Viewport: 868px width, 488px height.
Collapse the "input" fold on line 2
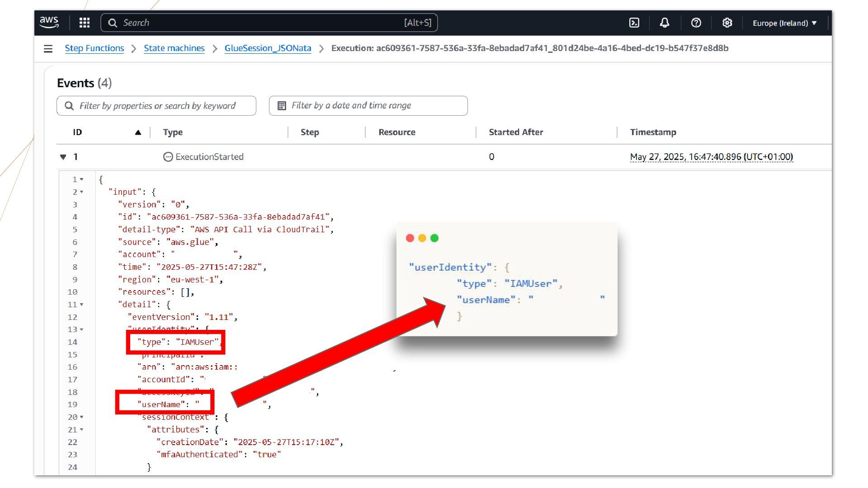pyautogui.click(x=82, y=192)
